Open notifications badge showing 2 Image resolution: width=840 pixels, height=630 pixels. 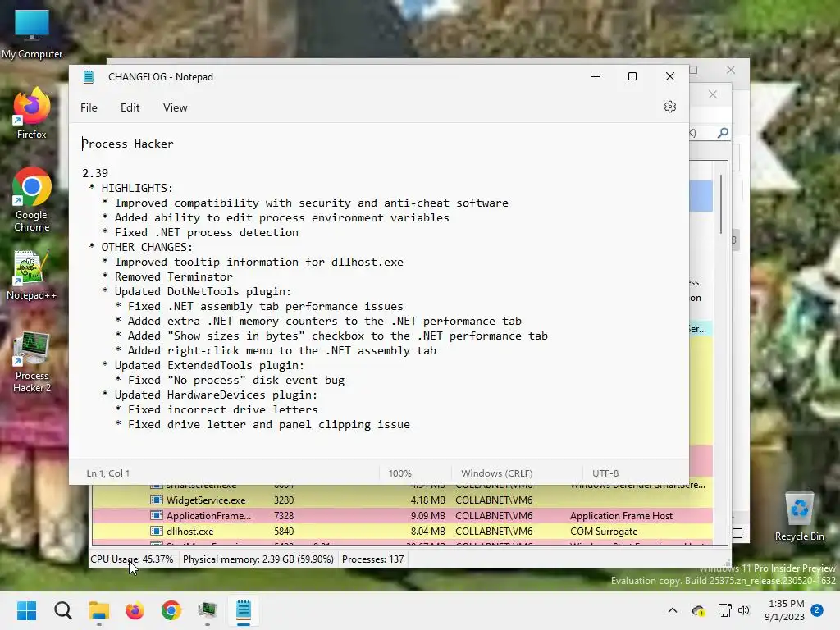[817, 610]
